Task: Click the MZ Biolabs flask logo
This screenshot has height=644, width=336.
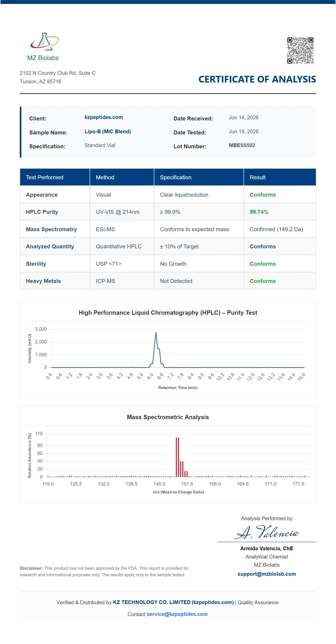Action: [43, 47]
